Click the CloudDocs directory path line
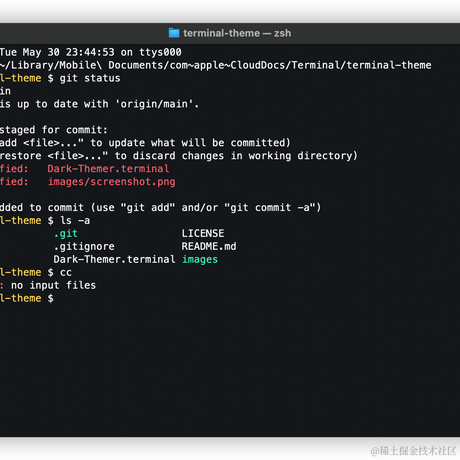This screenshot has height=460, width=460. point(216,65)
